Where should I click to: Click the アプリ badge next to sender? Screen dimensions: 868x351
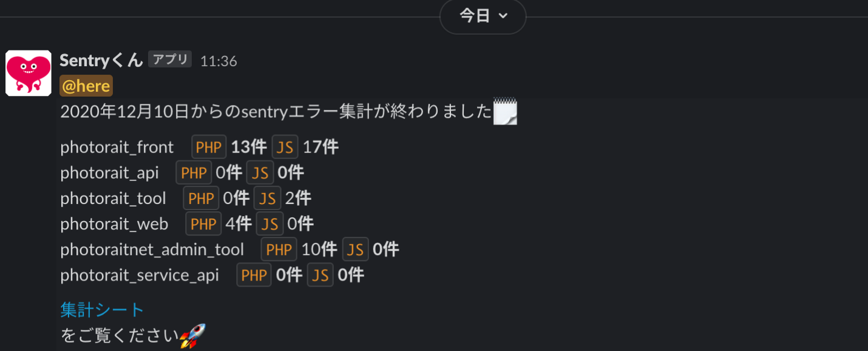(170, 60)
